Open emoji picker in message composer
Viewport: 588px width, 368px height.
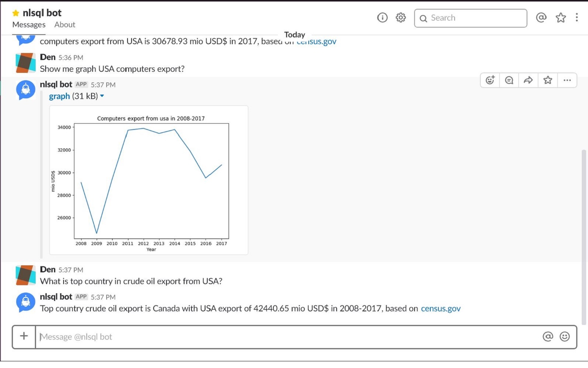[564, 336]
